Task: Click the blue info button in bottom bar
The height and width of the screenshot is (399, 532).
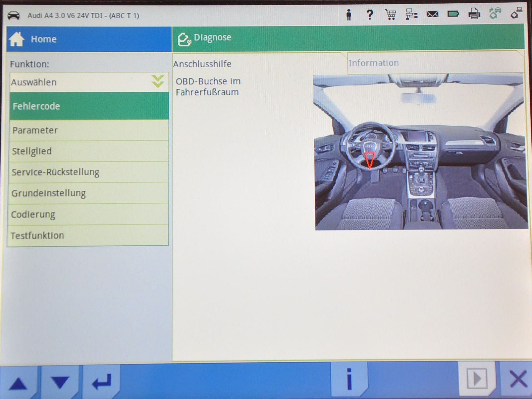Action: click(349, 379)
